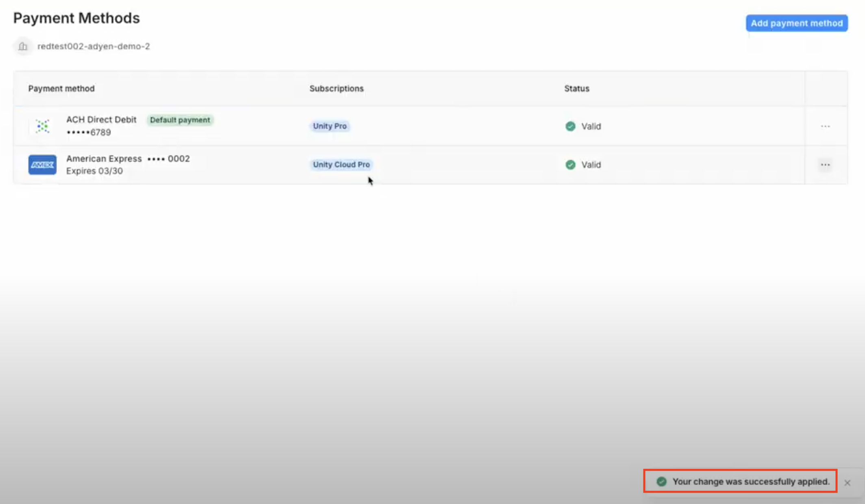Click the Expires 03/30 text
Image resolution: width=865 pixels, height=504 pixels.
click(94, 171)
